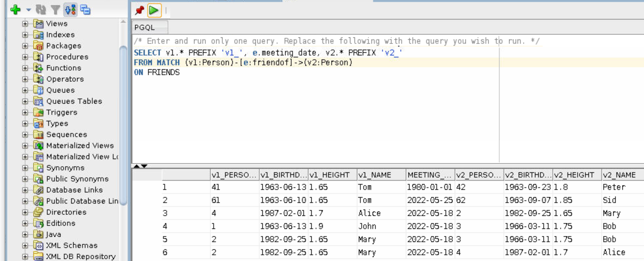Select the Public Database Links tree item
This screenshot has width=644, height=261.
tap(82, 201)
